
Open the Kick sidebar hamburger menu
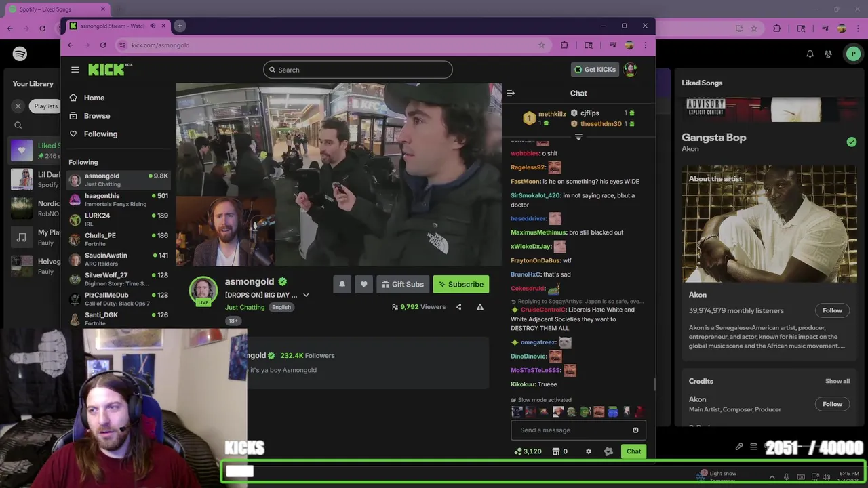75,69
